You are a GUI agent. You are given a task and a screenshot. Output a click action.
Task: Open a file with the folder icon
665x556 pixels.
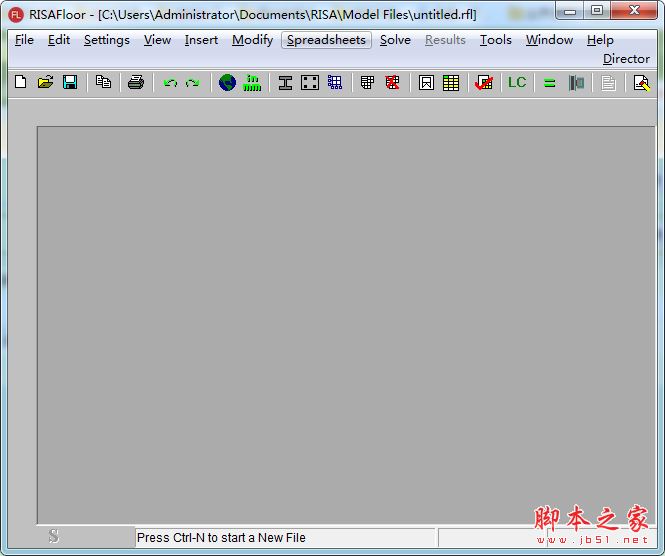(45, 82)
